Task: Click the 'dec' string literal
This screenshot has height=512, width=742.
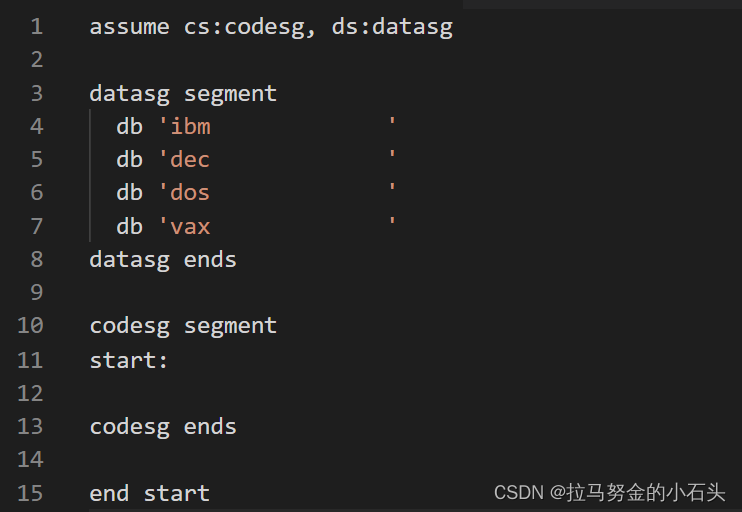Action: point(190,160)
